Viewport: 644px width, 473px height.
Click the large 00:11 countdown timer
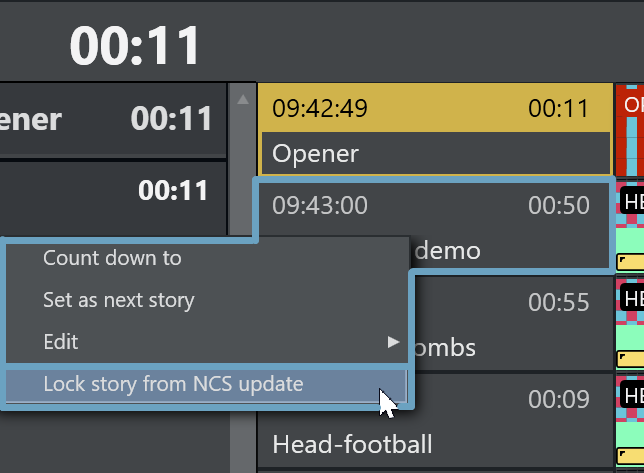click(x=135, y=47)
